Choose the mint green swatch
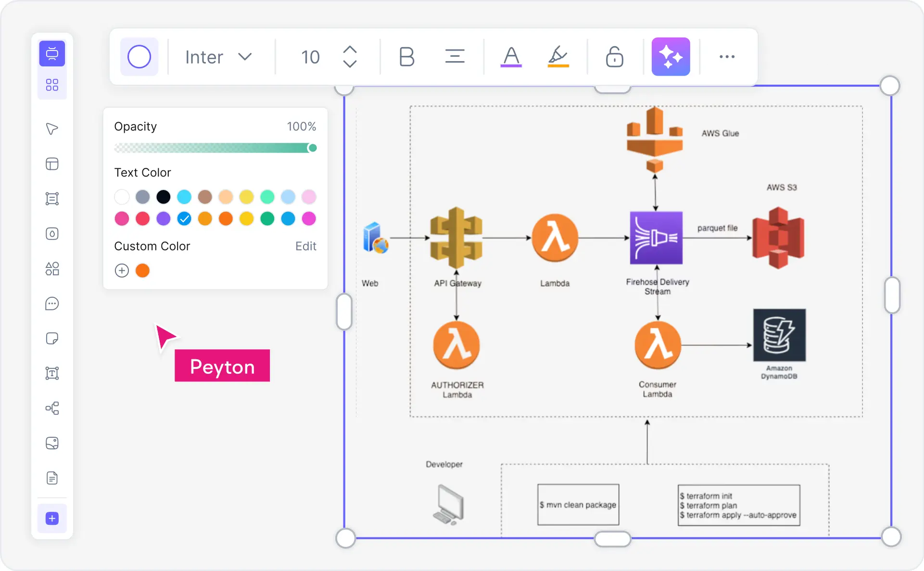 [x=267, y=197]
